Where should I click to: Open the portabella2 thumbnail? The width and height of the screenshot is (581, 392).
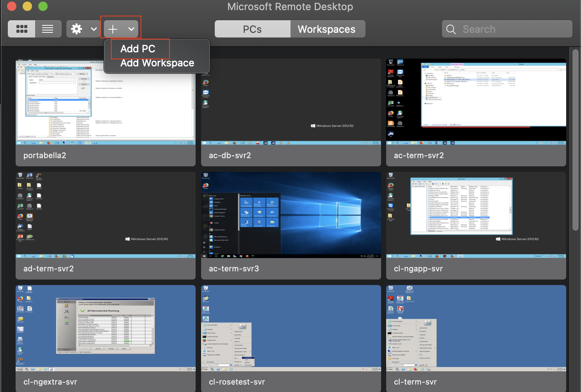pos(105,102)
